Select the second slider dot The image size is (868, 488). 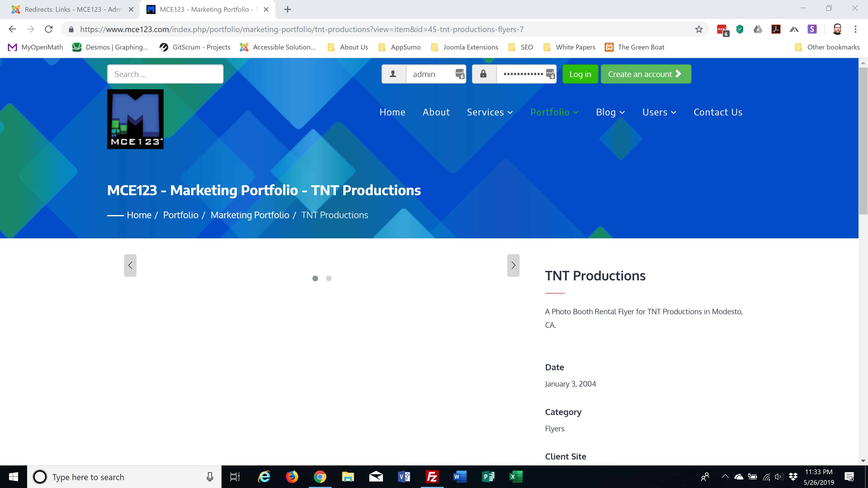pos(328,279)
